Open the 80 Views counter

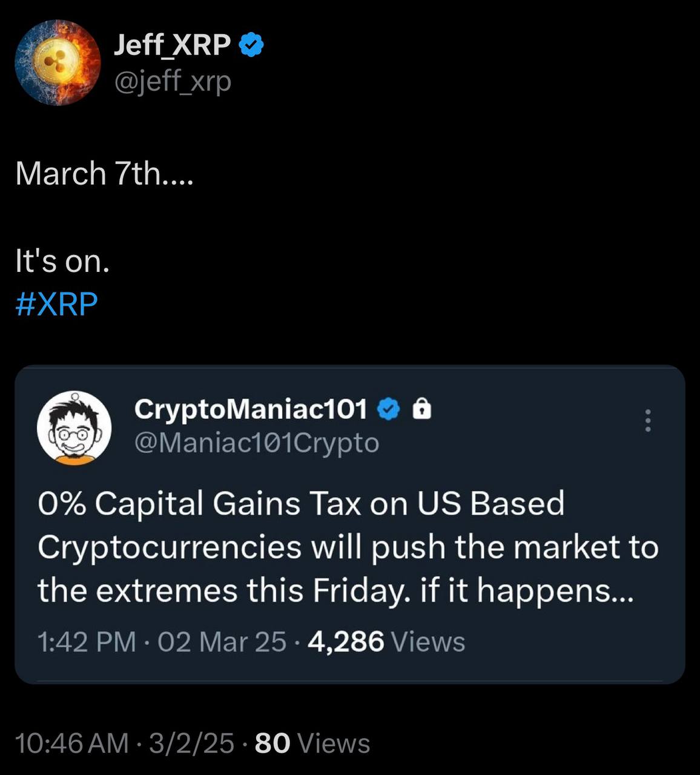click(x=312, y=744)
